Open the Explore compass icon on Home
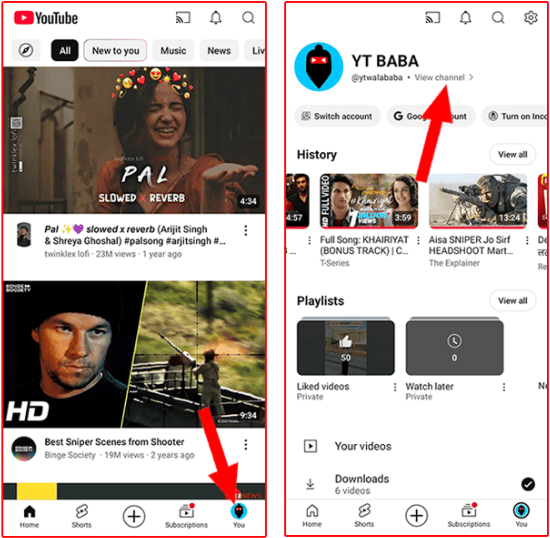The height and width of the screenshot is (538, 550). (26, 51)
